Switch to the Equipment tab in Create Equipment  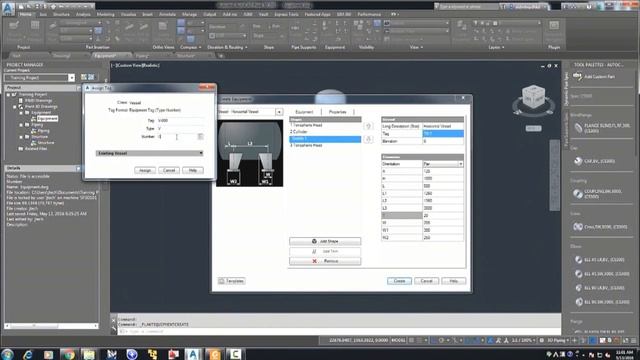coord(304,112)
